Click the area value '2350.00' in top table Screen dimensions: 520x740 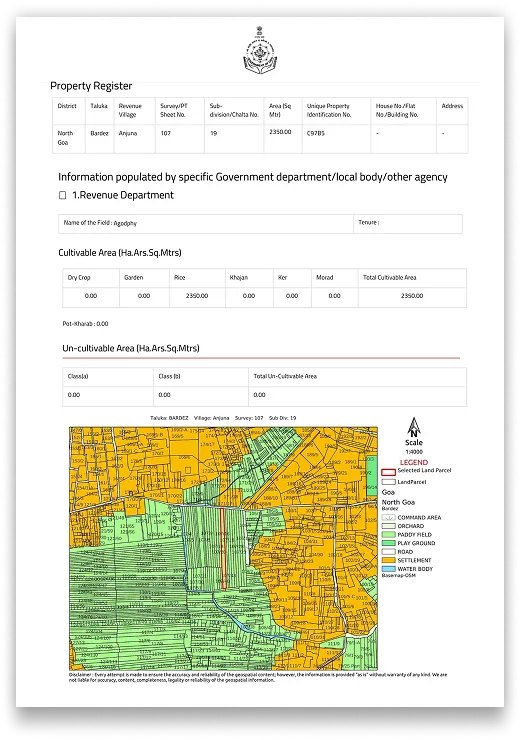[x=280, y=132]
